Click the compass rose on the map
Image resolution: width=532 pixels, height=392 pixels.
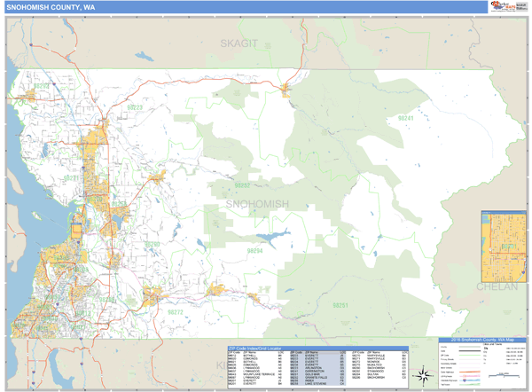(x=423, y=376)
